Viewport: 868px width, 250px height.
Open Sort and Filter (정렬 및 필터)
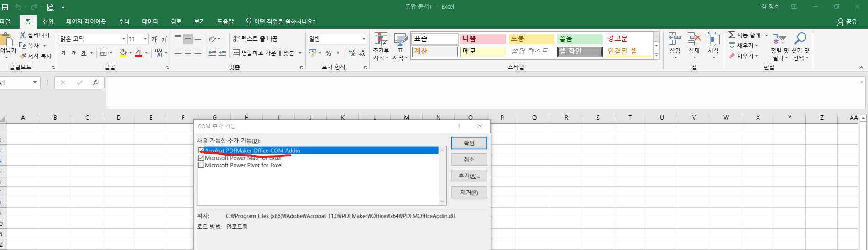pyautogui.click(x=779, y=47)
